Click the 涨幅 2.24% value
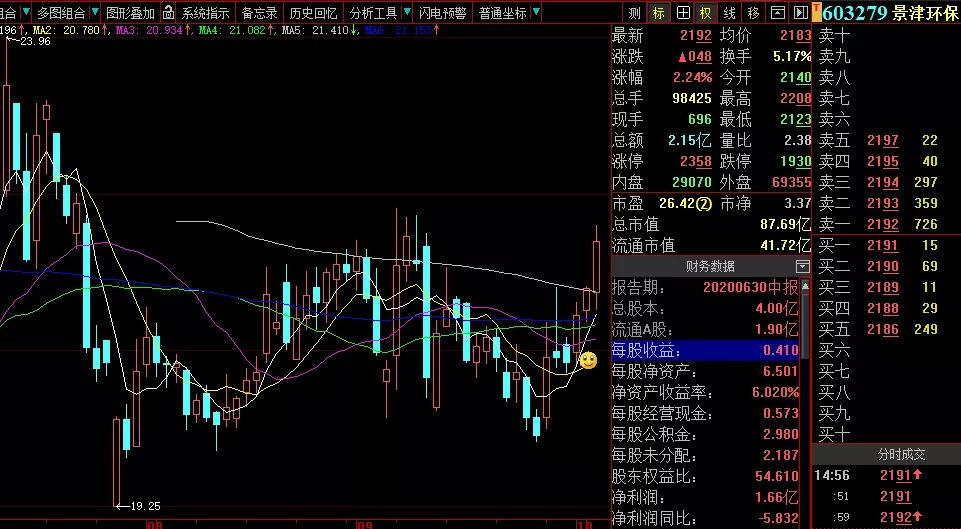This screenshot has width=961, height=529. click(693, 78)
